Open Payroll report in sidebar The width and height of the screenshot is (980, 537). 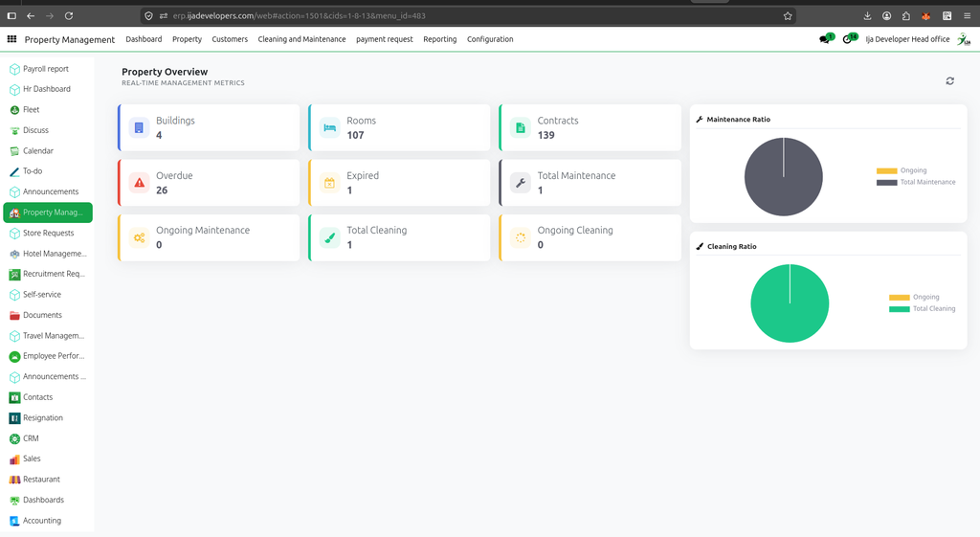tap(48, 69)
